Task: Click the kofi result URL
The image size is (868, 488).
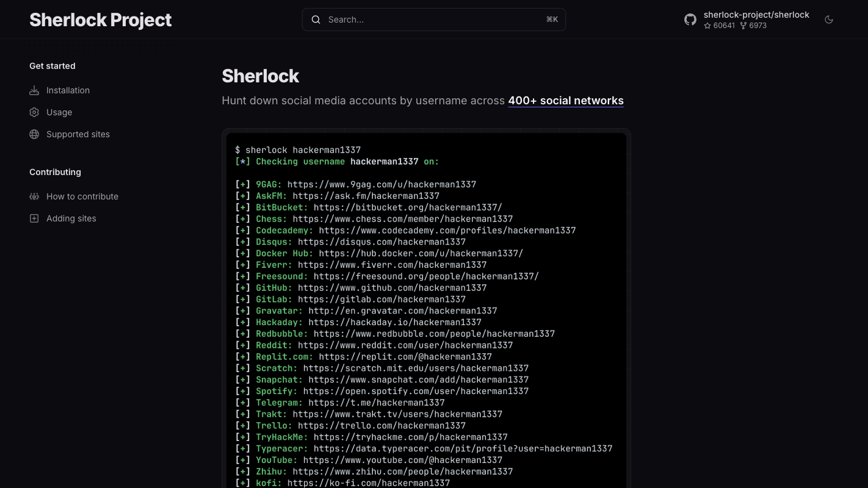Action: [x=368, y=483]
